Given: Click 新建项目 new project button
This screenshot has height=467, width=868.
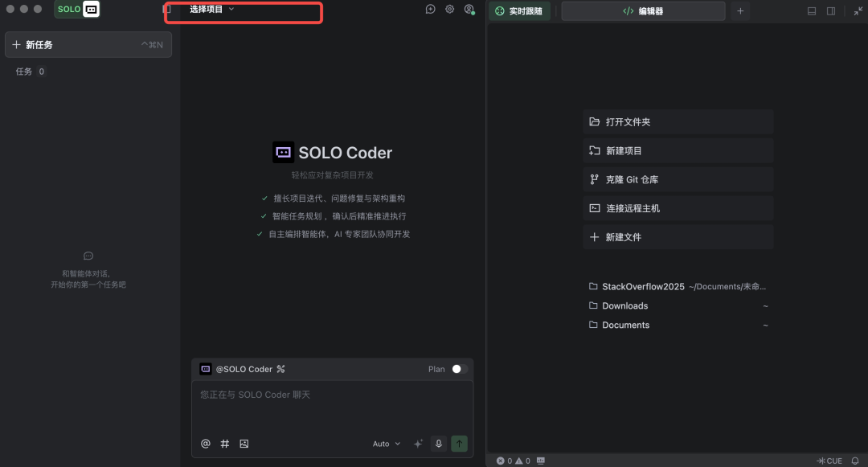Looking at the screenshot, I should tap(678, 150).
